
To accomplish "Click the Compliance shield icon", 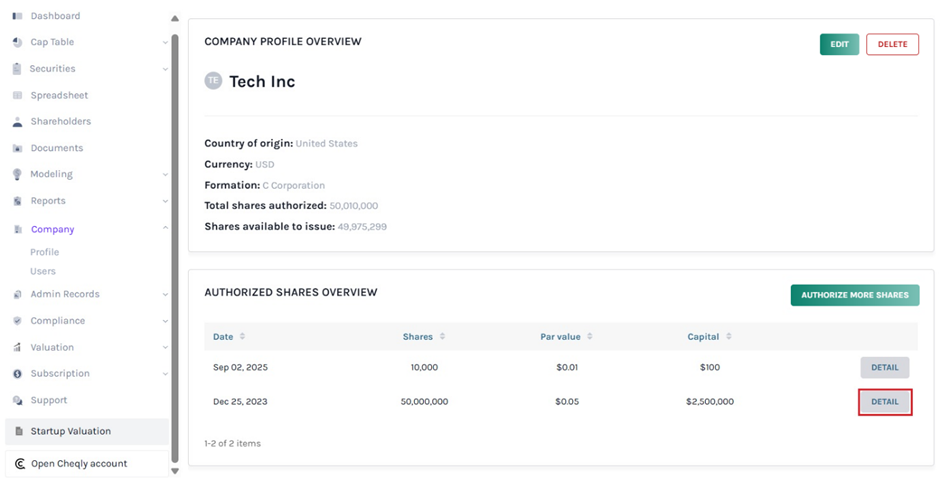I will coord(18,321).
